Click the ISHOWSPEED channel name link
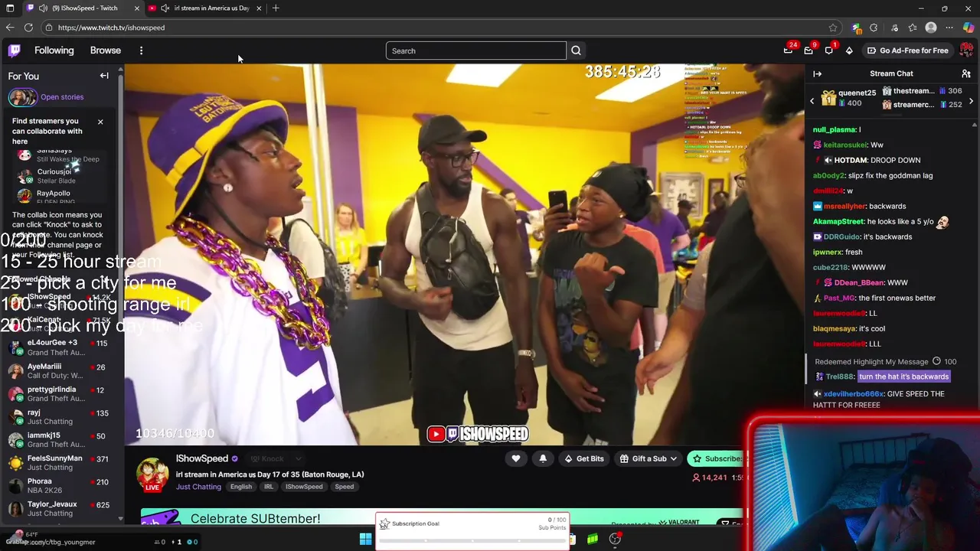980x551 pixels. click(202, 458)
